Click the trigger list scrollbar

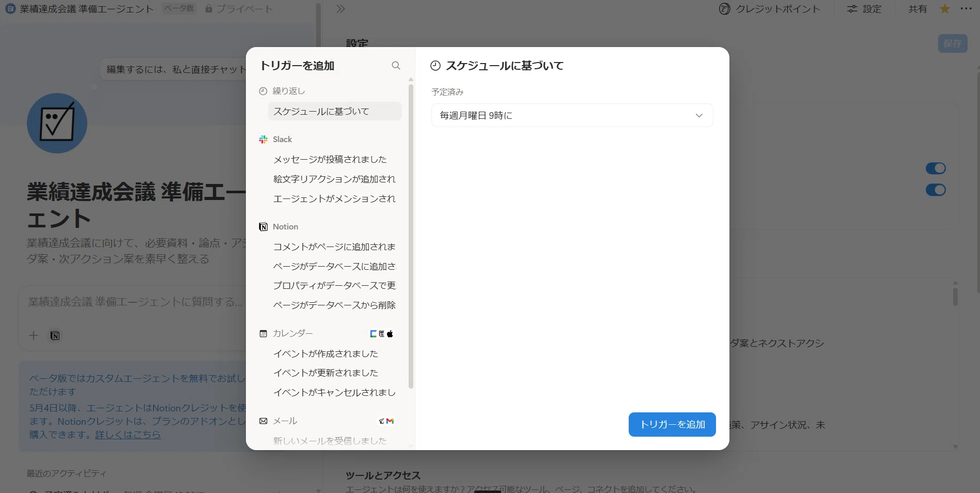tap(411, 236)
